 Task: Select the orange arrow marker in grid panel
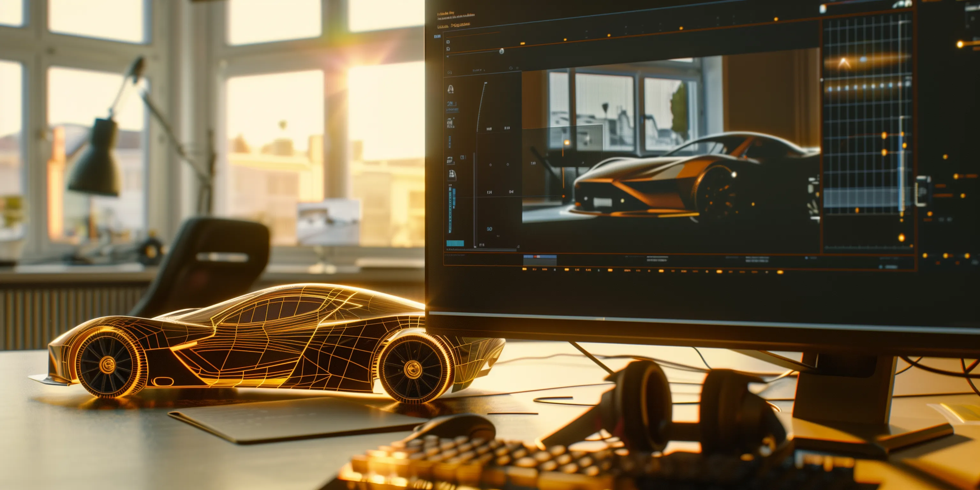[844, 63]
